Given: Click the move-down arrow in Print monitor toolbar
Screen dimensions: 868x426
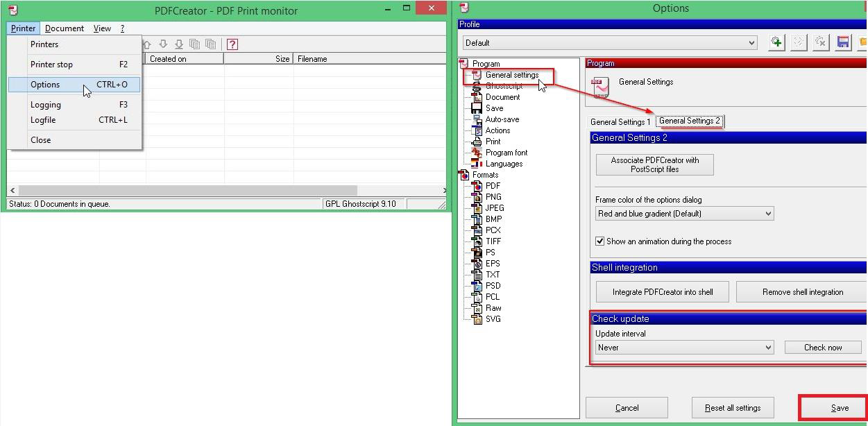Looking at the screenshot, I should pyautogui.click(x=163, y=44).
